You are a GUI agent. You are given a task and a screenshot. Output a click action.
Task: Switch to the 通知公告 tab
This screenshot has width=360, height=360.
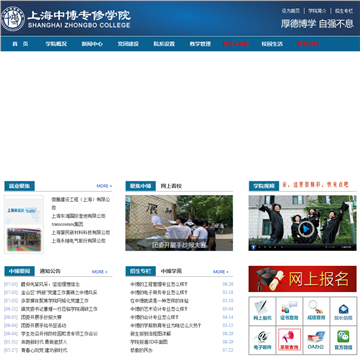(50, 271)
